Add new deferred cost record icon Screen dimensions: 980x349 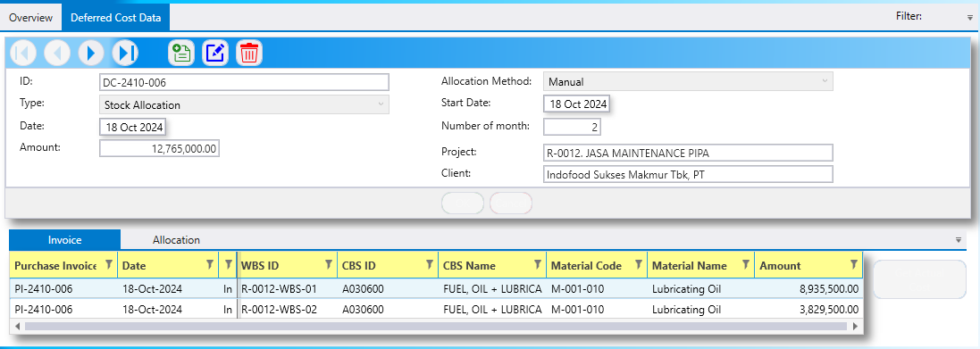(181, 53)
